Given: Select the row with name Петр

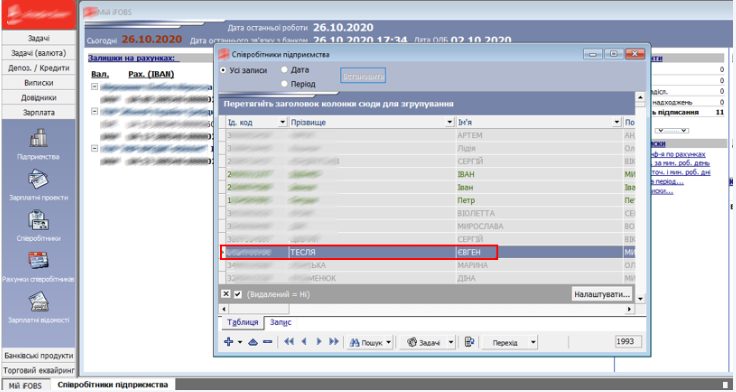Looking at the screenshot, I should coord(427,200).
